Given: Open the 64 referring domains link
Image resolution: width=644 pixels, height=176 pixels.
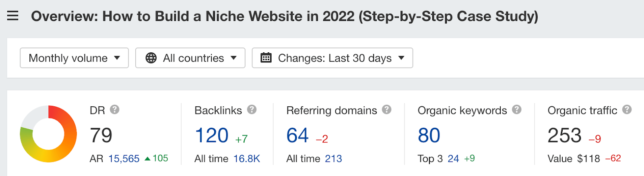Looking at the screenshot, I should coord(297,135).
